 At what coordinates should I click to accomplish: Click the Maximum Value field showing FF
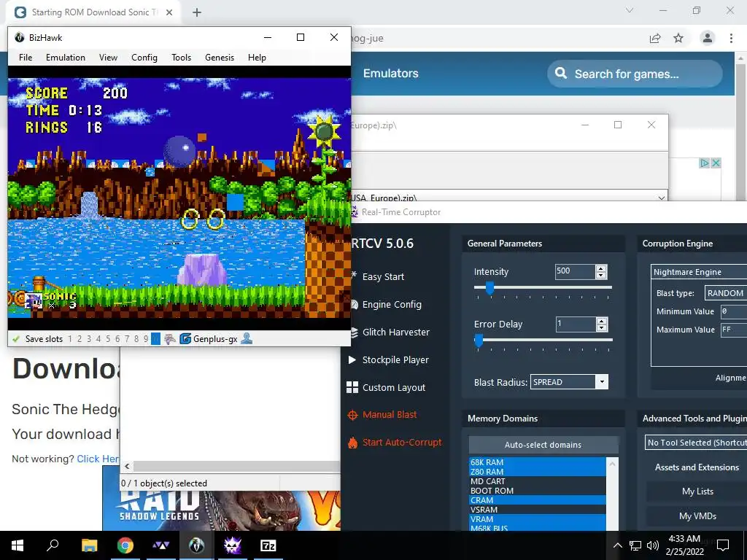coord(734,330)
